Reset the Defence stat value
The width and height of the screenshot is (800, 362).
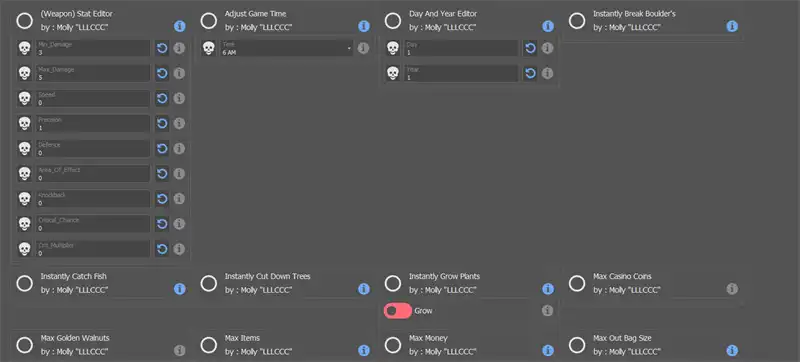(162, 148)
